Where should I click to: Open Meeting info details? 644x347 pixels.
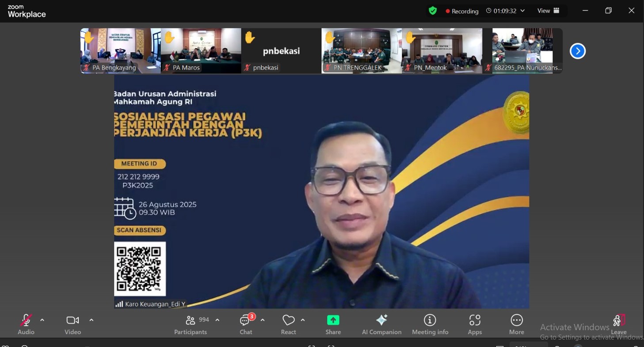click(x=430, y=324)
